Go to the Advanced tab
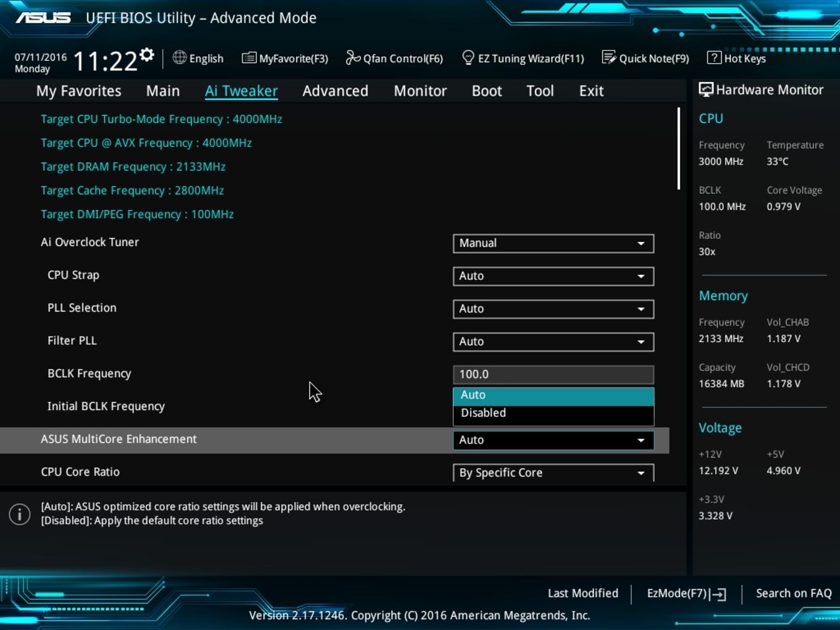Image resolution: width=840 pixels, height=630 pixels. [335, 91]
